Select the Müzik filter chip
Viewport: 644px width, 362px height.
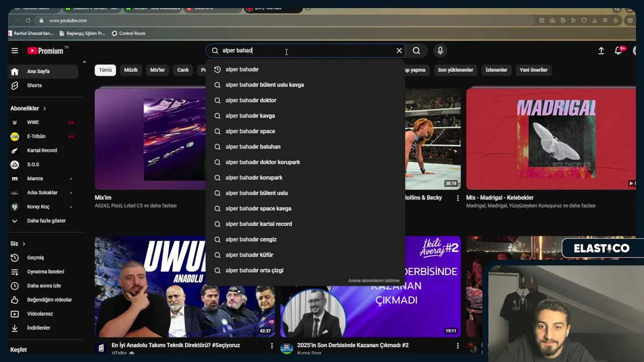[131, 70]
